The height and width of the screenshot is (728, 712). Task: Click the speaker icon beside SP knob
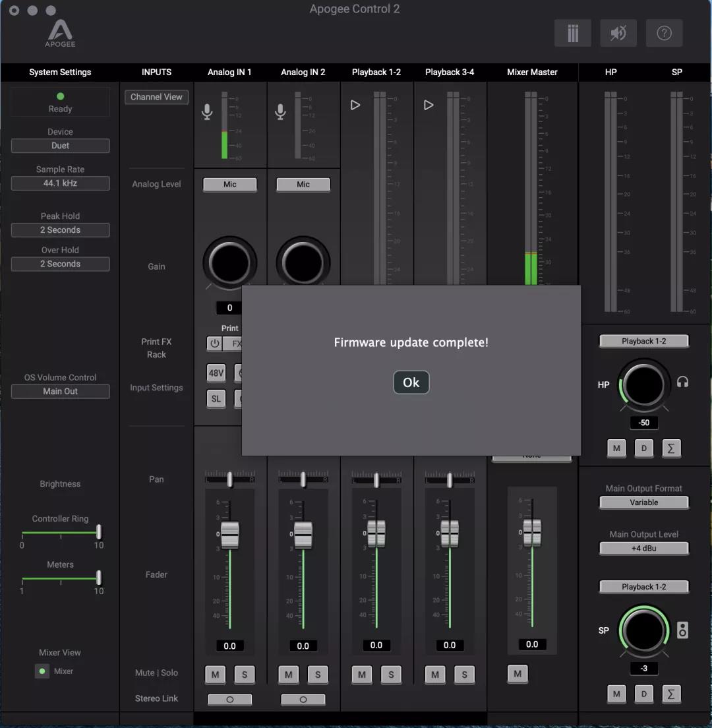[682, 630]
